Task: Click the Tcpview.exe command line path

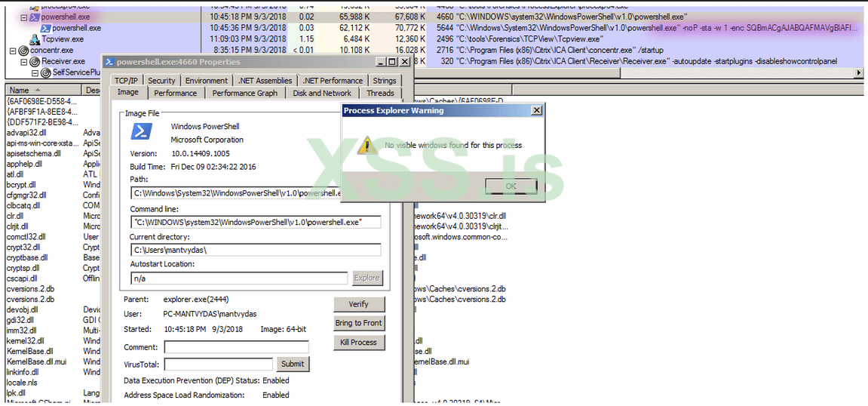Action: tap(529, 38)
